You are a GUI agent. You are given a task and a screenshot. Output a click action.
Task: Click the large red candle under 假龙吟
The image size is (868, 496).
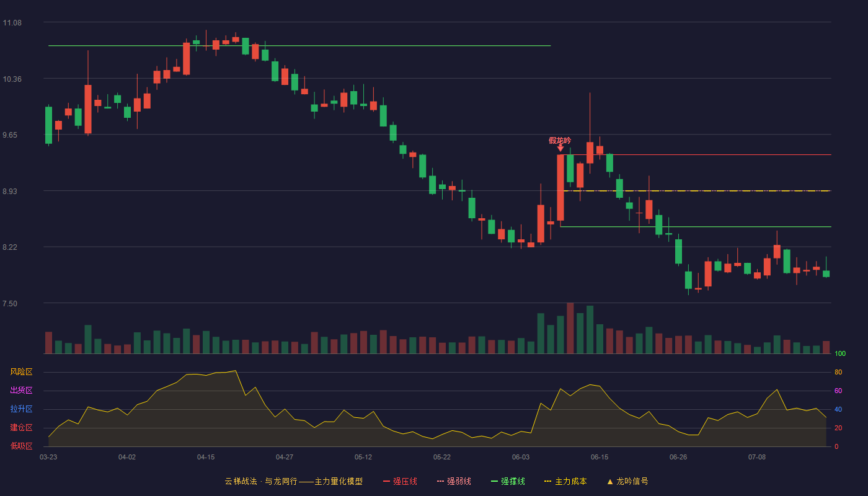[560, 187]
